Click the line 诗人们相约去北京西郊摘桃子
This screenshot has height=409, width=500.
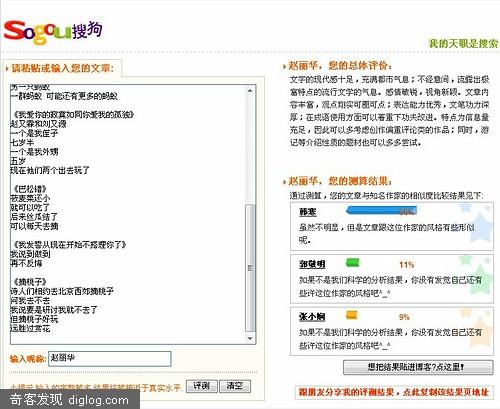62,291
